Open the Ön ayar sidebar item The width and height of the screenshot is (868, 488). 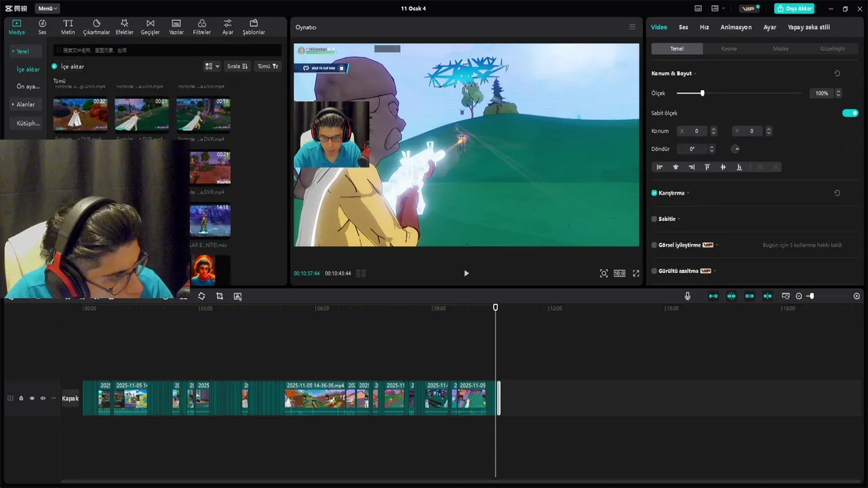(28, 87)
